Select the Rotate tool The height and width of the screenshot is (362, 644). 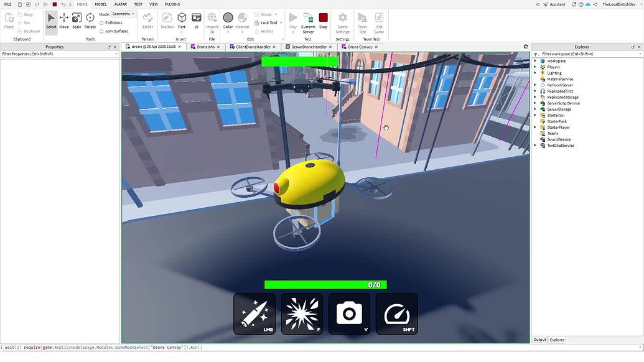click(x=90, y=19)
